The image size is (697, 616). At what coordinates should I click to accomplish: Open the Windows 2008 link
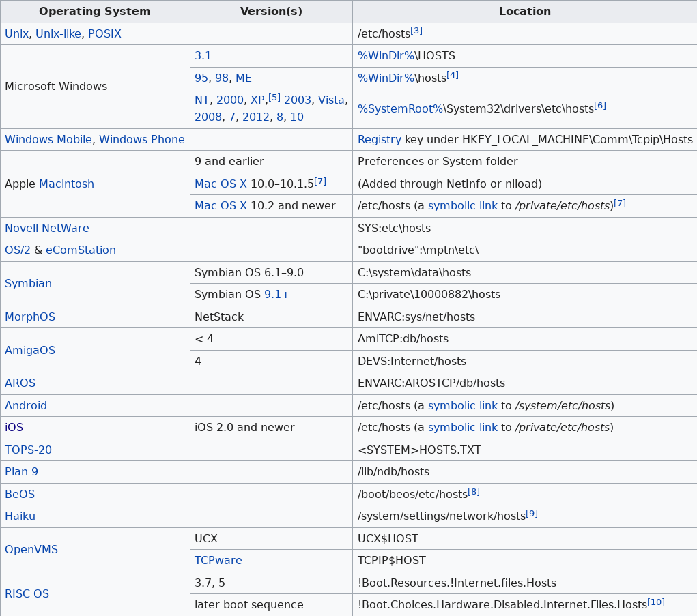coord(208,117)
